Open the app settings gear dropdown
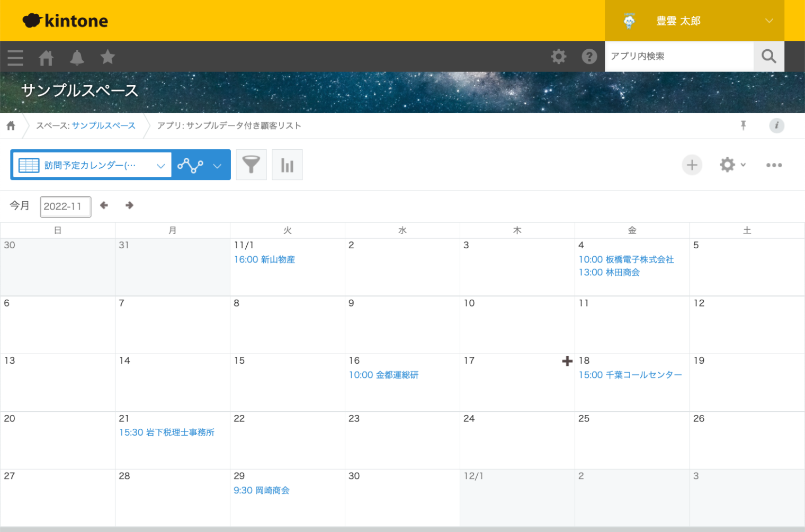The width and height of the screenshot is (805, 532). point(732,165)
